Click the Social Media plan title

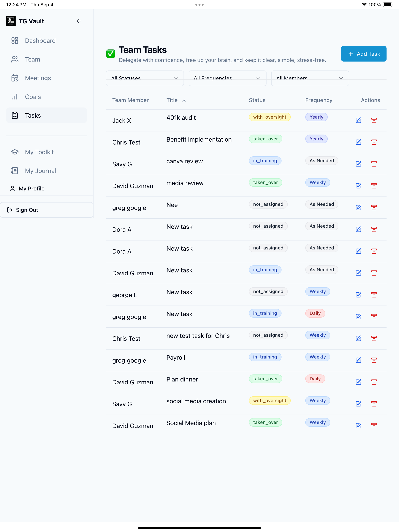tap(191, 423)
